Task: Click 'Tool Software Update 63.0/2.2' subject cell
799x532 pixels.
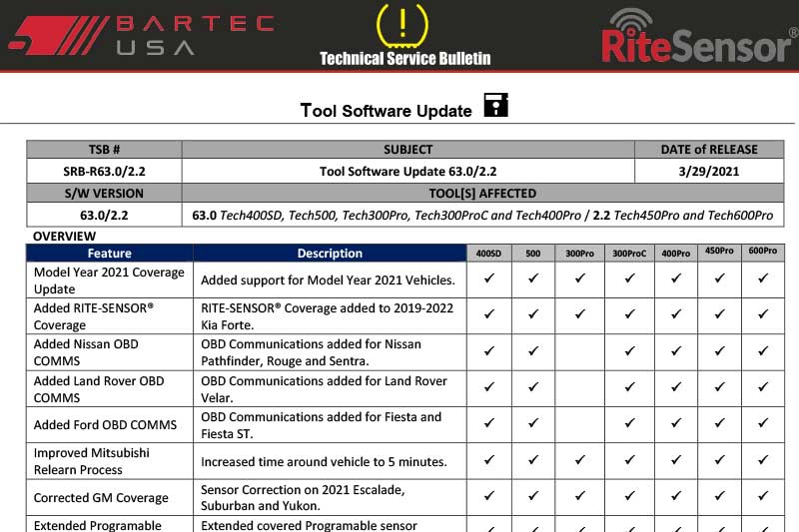Action: tap(408, 171)
